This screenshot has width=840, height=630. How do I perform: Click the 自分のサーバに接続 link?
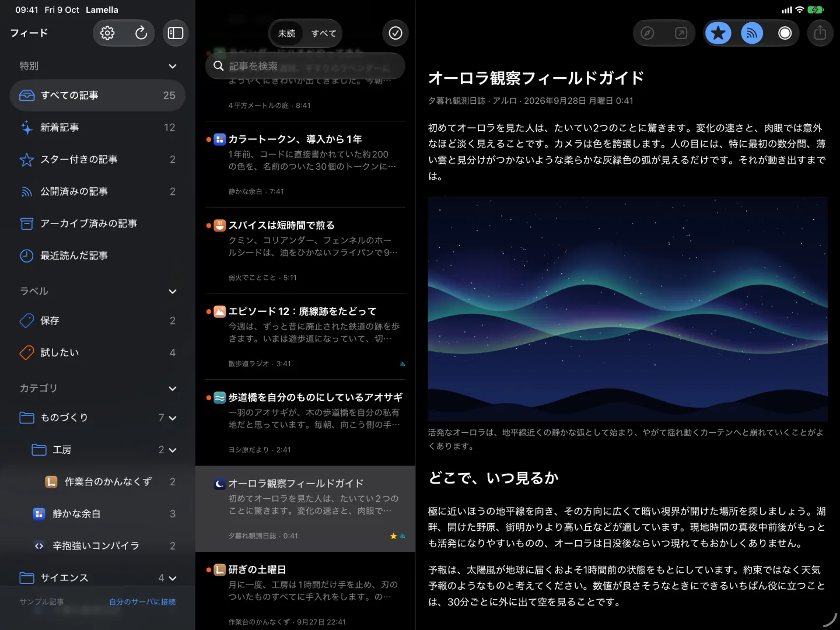point(142,601)
